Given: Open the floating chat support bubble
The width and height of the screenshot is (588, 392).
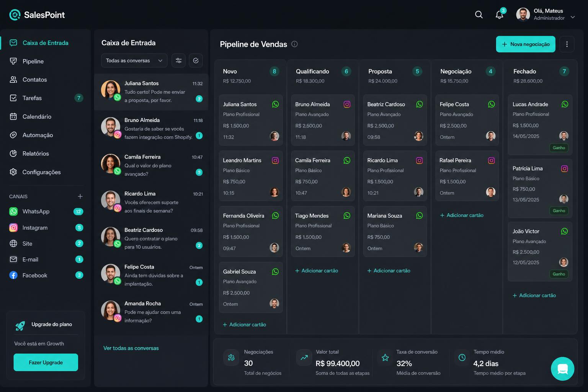Looking at the screenshot, I should [562, 369].
